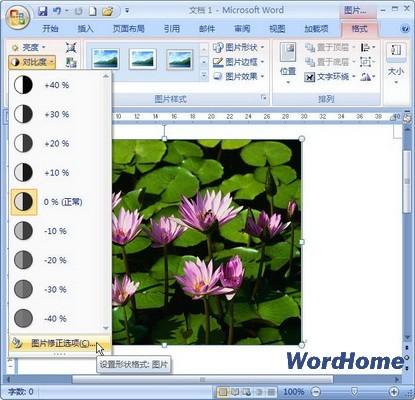Open the 加载项 tab
Viewport: 415px width, 400px height.
[x=316, y=29]
